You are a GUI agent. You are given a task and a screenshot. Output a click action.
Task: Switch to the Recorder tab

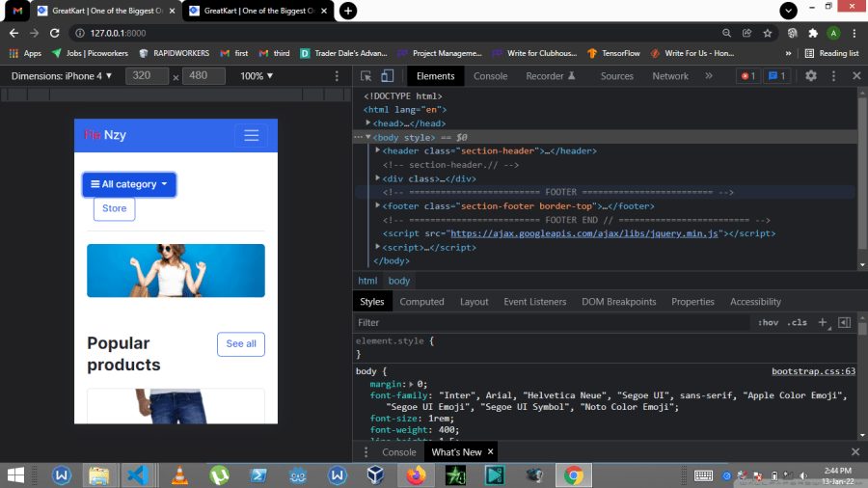click(x=551, y=76)
